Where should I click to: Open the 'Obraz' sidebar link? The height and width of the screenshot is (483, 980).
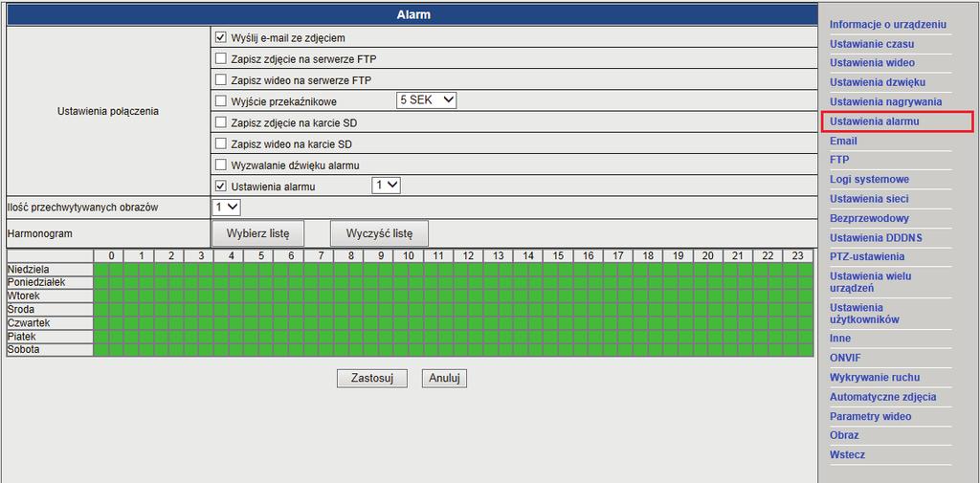click(844, 435)
